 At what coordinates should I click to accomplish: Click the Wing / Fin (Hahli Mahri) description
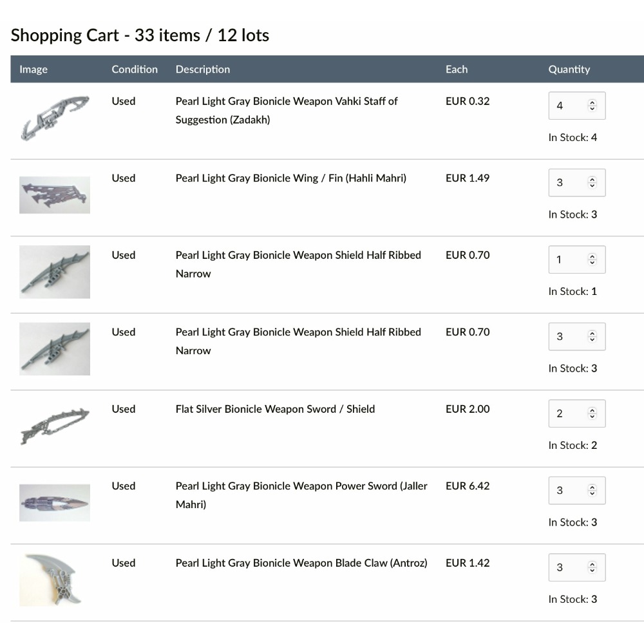(x=290, y=178)
